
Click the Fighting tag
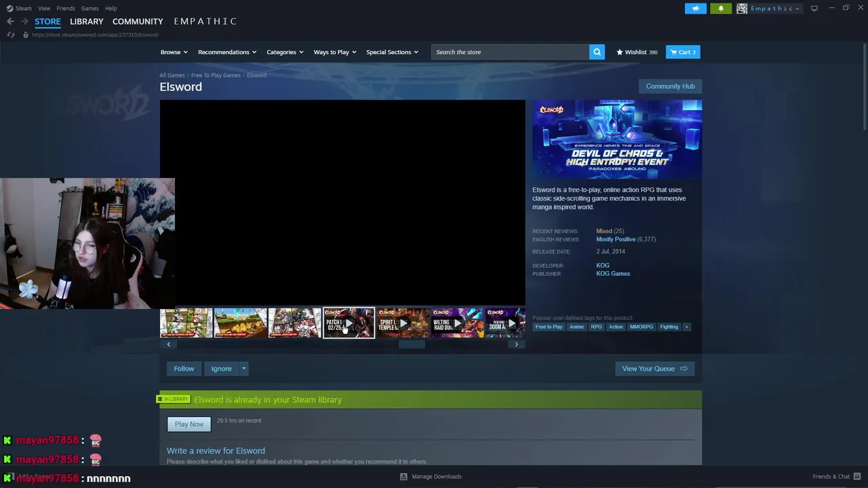[x=669, y=327]
